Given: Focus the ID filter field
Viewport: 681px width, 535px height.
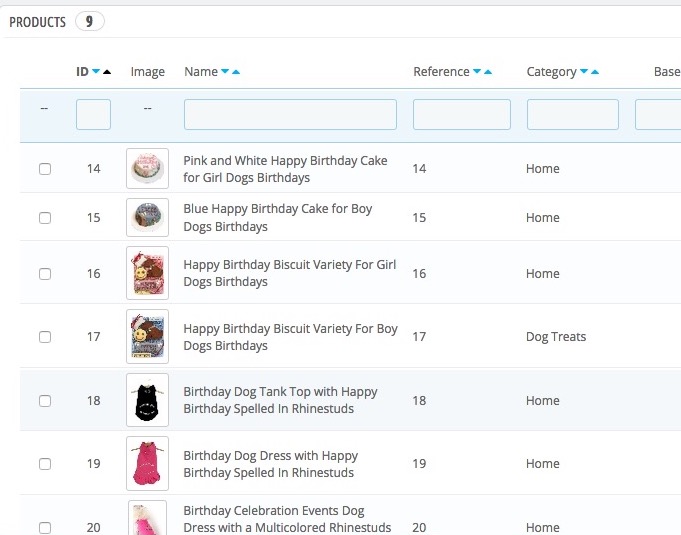Looking at the screenshot, I should click(93, 114).
